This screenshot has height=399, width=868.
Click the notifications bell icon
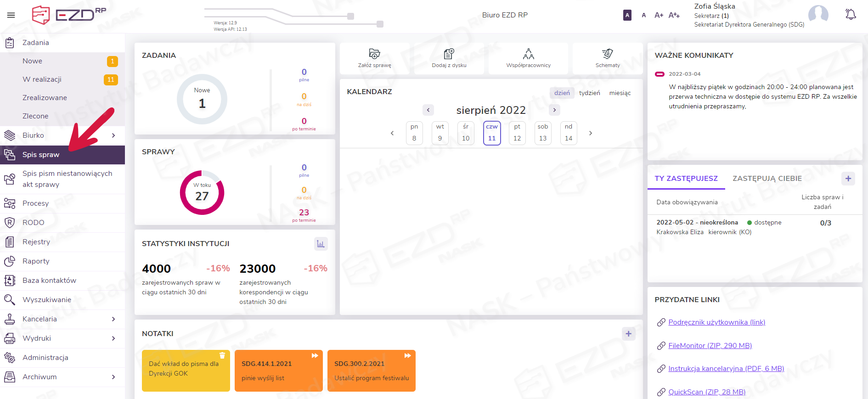point(851,15)
